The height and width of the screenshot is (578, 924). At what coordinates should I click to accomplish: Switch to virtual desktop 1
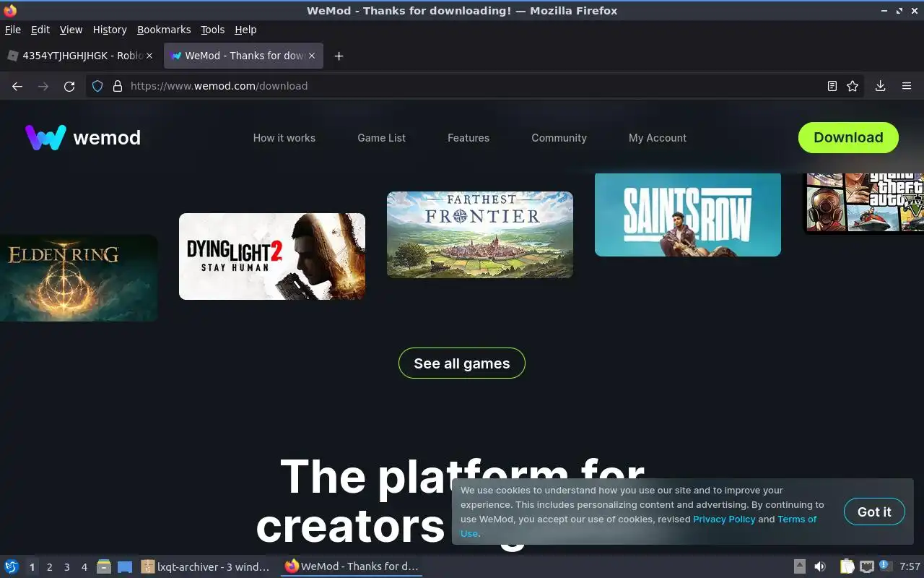[x=32, y=567]
